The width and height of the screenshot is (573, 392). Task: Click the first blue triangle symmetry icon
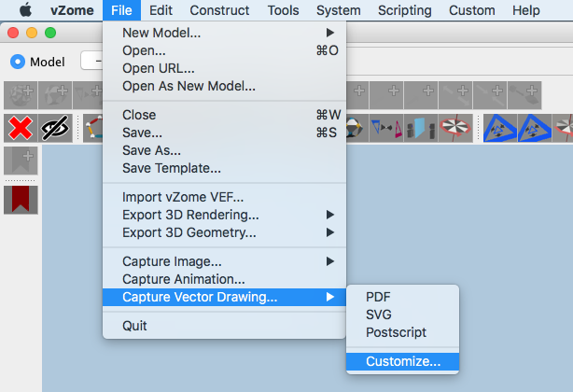[498, 129]
